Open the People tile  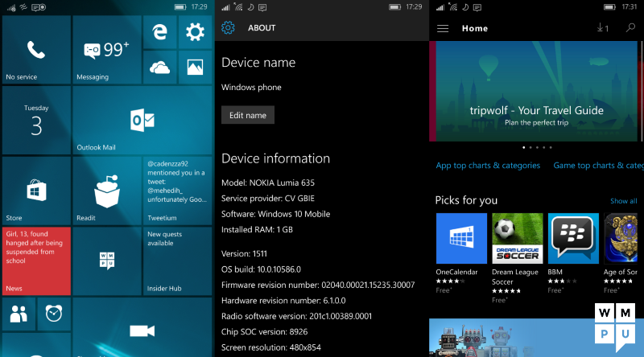point(19,314)
